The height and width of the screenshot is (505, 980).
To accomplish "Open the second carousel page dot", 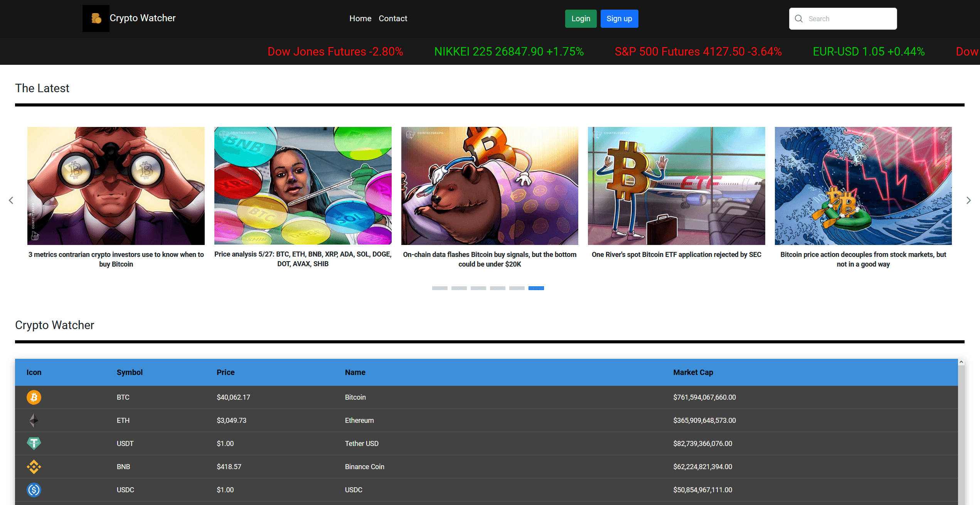I will [x=459, y=288].
